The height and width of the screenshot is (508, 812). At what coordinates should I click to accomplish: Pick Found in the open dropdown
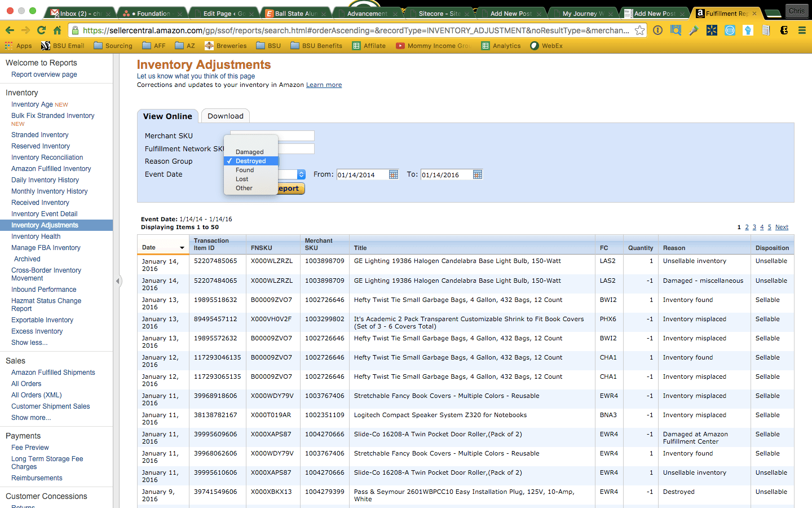click(x=245, y=170)
